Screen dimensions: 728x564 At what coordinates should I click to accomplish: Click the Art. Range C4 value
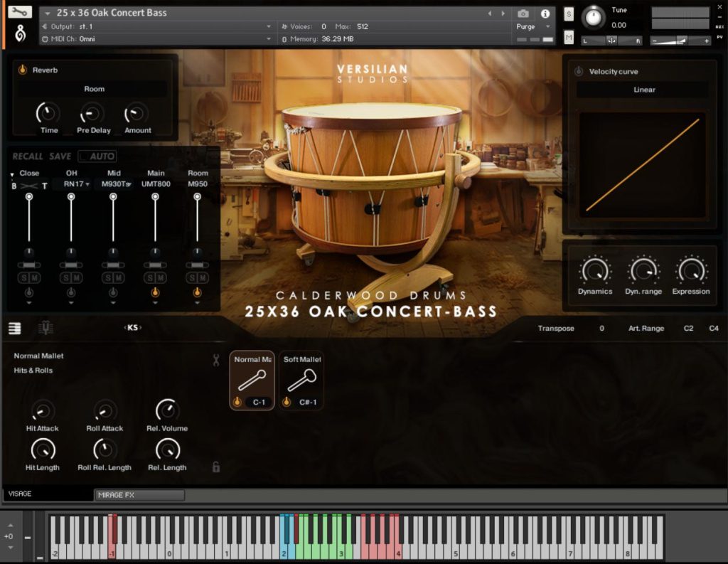click(x=714, y=329)
